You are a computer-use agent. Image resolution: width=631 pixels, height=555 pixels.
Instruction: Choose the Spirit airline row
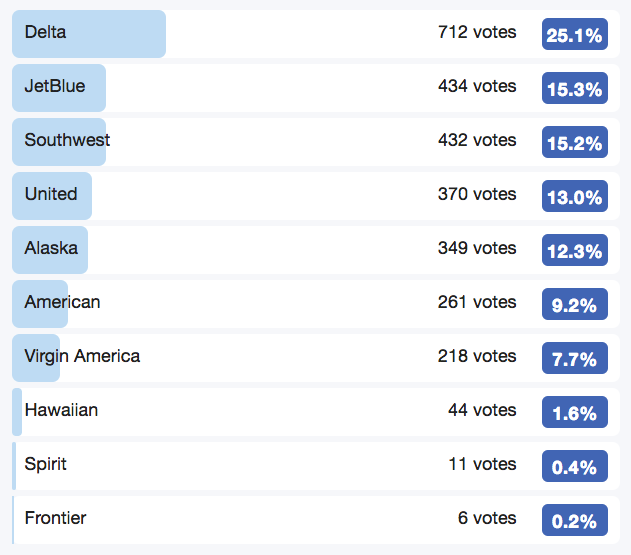(x=316, y=466)
